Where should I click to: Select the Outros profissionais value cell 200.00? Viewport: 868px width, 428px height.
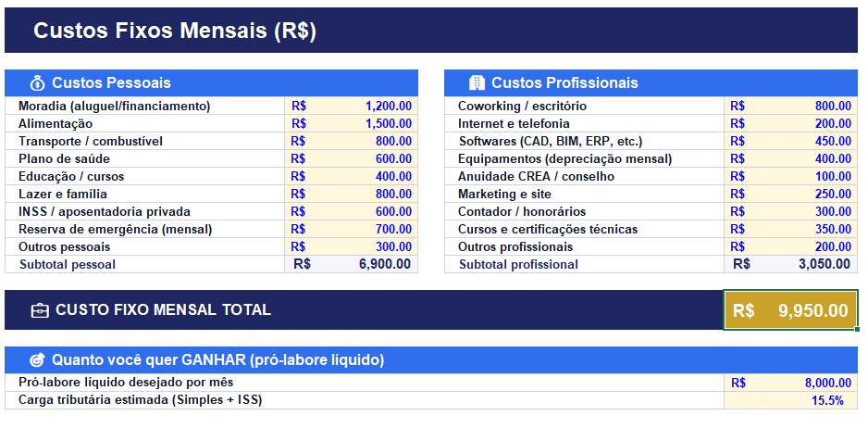(x=791, y=246)
